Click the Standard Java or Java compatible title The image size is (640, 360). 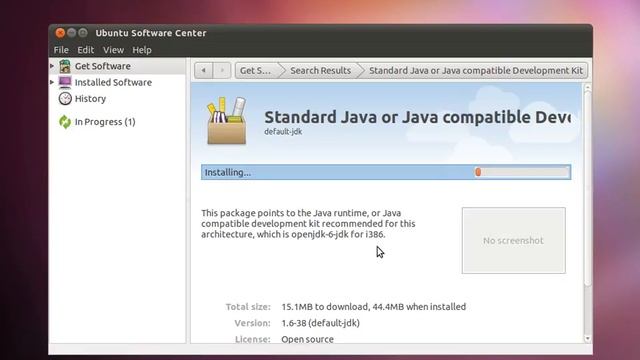[x=417, y=117]
